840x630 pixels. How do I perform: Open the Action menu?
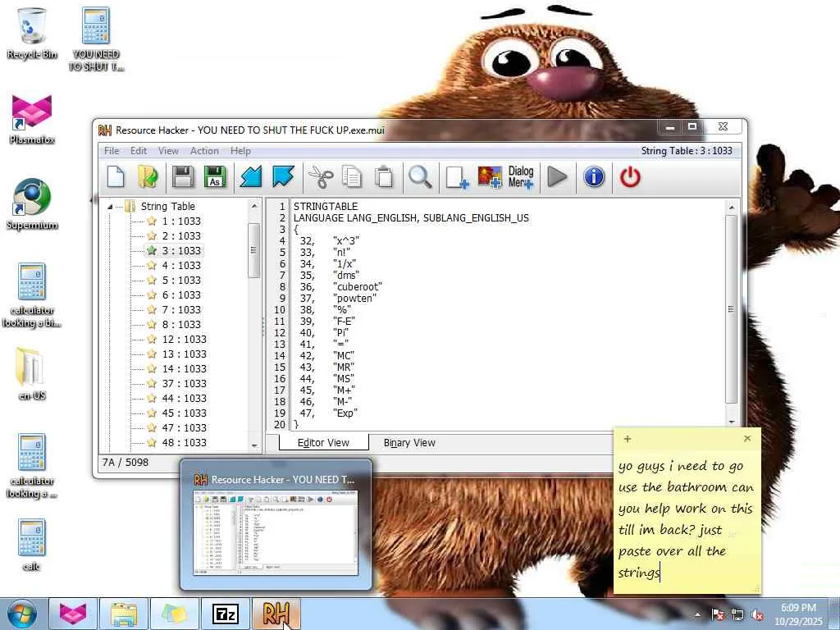coord(204,151)
